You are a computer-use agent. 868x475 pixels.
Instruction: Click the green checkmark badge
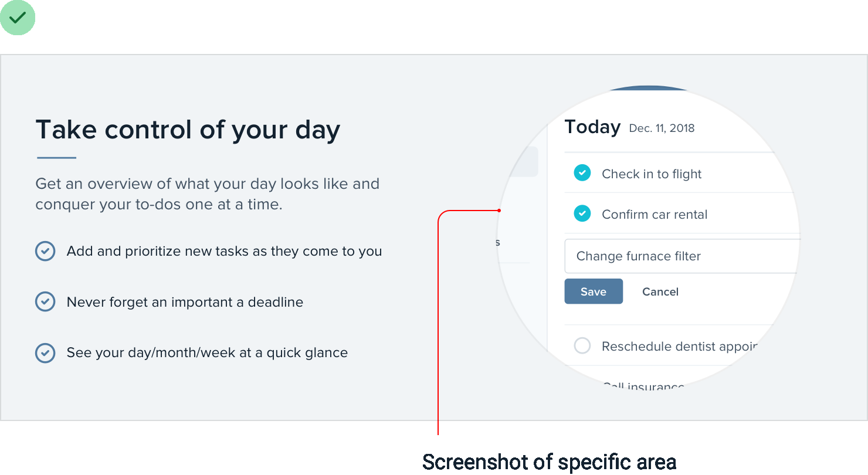pyautogui.click(x=18, y=18)
